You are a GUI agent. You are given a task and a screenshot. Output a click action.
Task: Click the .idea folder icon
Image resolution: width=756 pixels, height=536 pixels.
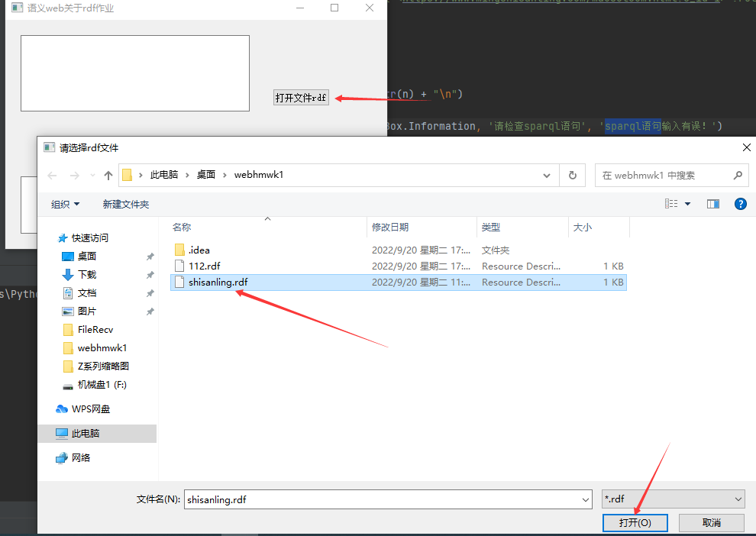pyautogui.click(x=179, y=250)
